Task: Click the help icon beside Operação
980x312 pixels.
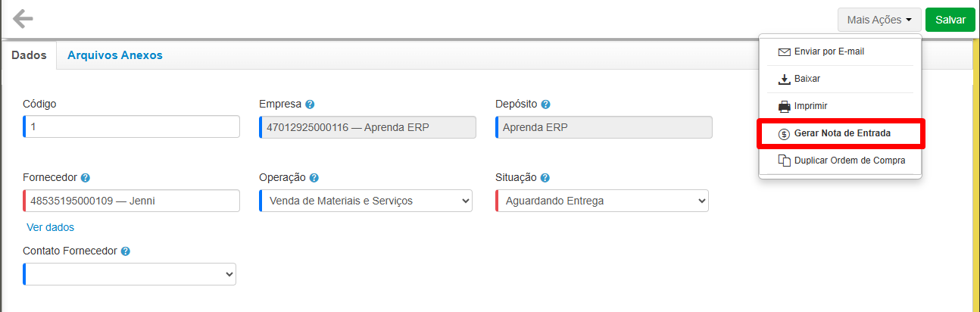Action: [x=314, y=178]
